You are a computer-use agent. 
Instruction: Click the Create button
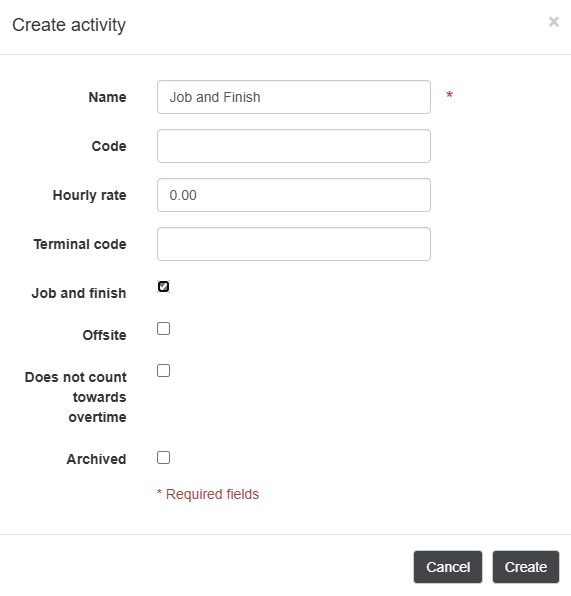tap(526, 567)
